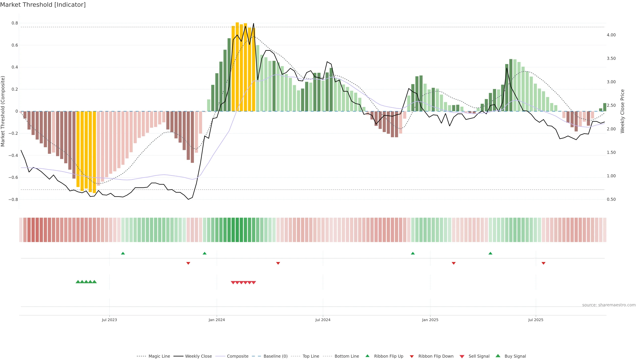Screen dimensions: 644x362
Task: Click the Sell Signal legend entry
Action: (x=479, y=356)
